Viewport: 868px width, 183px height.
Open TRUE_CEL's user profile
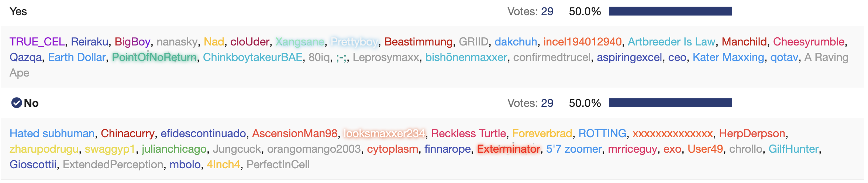point(37,42)
